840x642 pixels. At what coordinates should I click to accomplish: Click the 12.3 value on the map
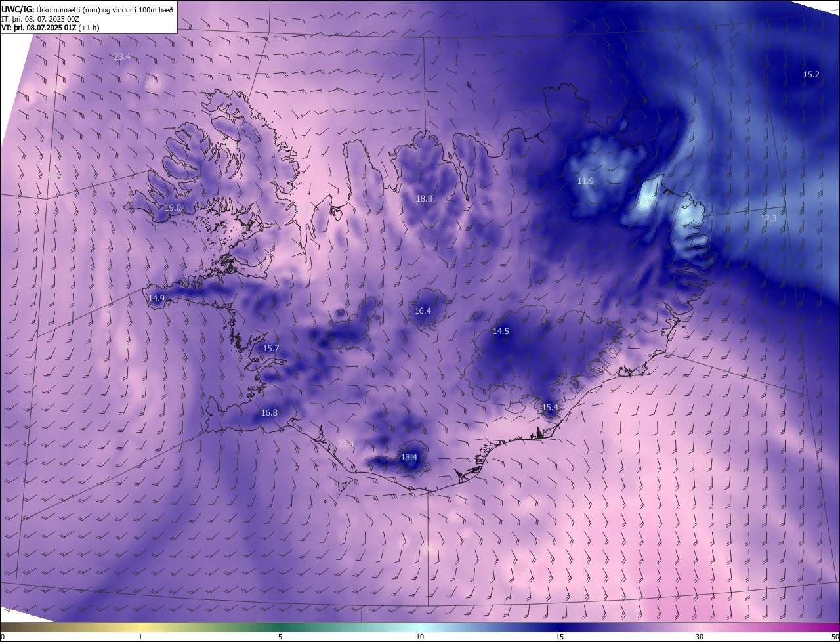pos(768,219)
